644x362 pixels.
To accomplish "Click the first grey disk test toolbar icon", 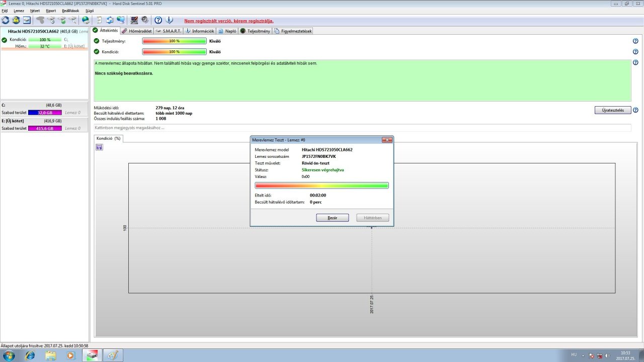I will (x=40, y=20).
